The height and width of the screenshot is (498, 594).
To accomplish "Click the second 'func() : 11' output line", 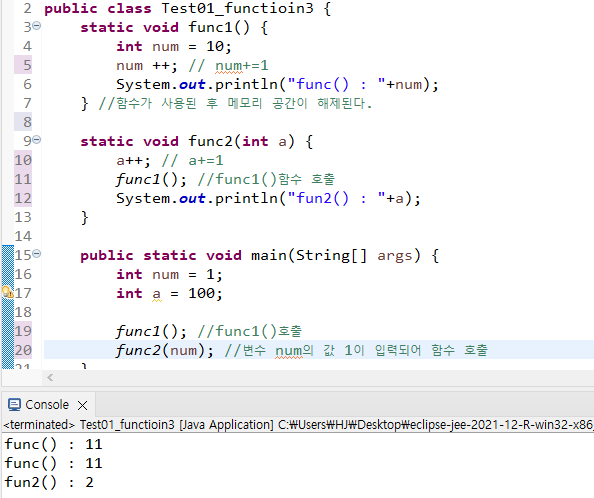I will tap(53, 463).
